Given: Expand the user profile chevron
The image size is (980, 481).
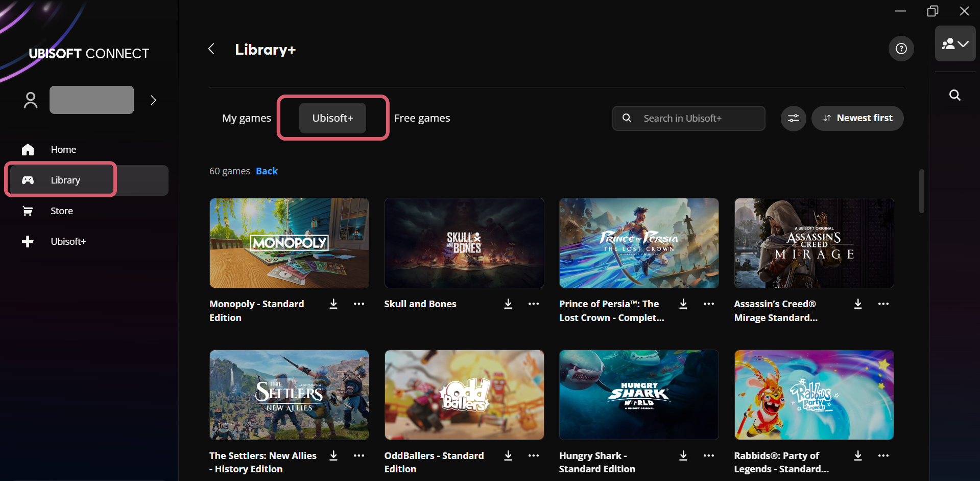Looking at the screenshot, I should 153,100.
